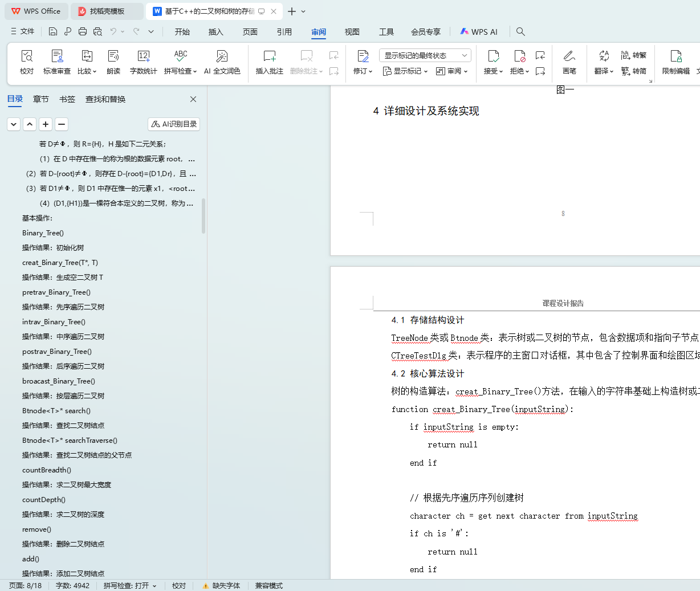
Task: Click the print preview icon
Action: click(x=97, y=31)
